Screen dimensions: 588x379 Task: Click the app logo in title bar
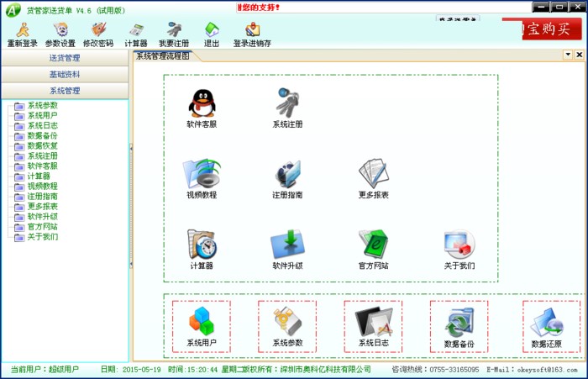(13, 10)
